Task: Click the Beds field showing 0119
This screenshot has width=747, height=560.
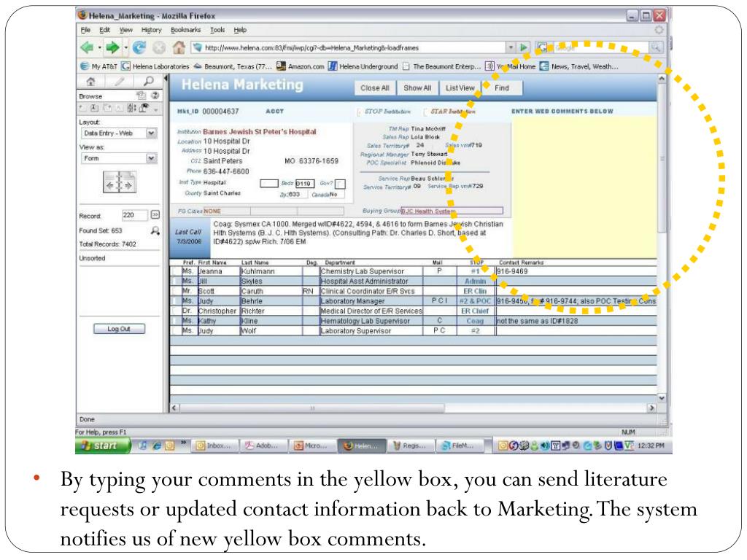Action: coord(304,183)
